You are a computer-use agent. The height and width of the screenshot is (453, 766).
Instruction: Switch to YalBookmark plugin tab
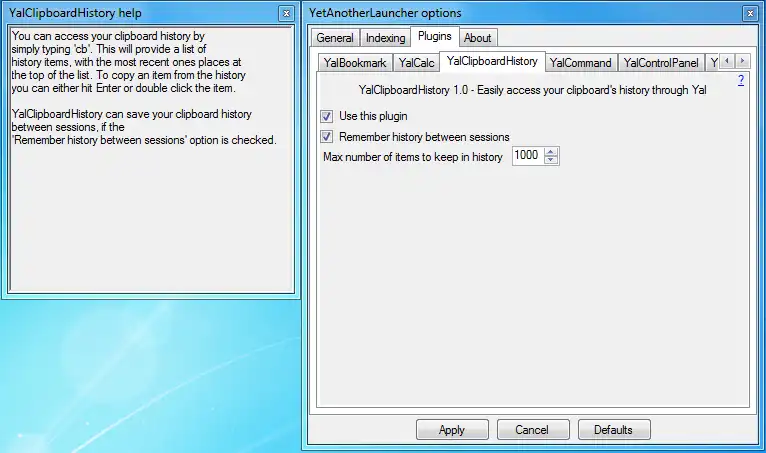(355, 63)
